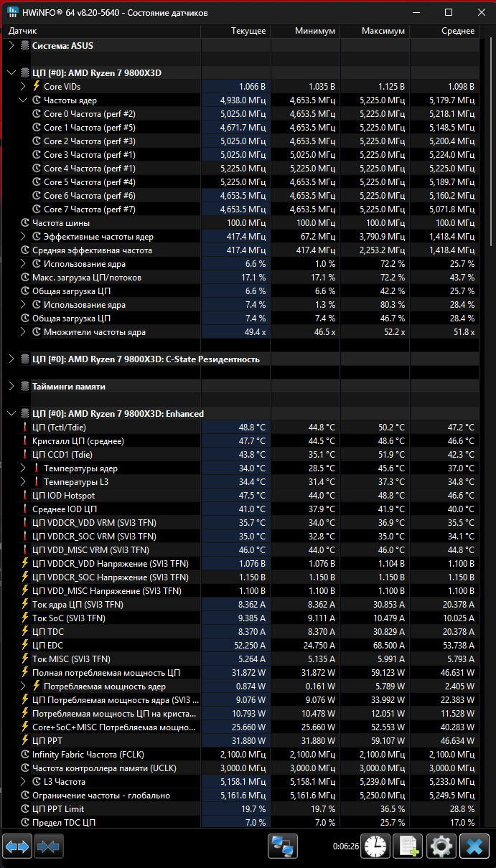Expand the L3 Частота row
Viewport: 496px width, 868px height.
coord(22,782)
